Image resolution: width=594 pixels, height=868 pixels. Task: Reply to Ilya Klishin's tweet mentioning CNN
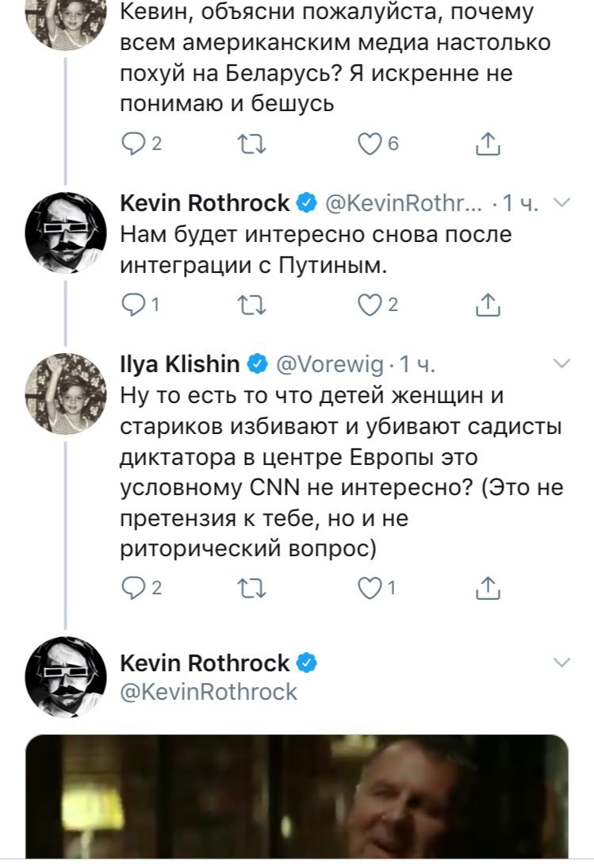coord(130,588)
